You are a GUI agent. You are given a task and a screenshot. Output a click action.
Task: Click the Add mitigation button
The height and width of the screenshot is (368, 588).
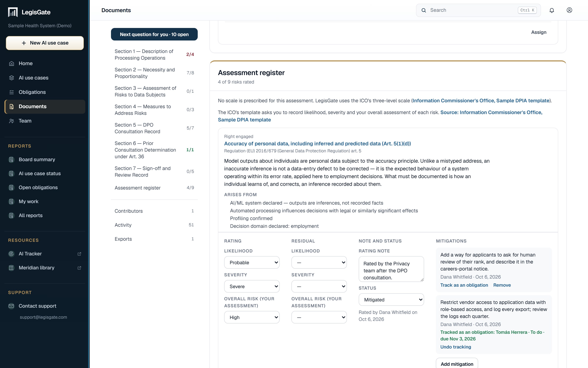457,364
